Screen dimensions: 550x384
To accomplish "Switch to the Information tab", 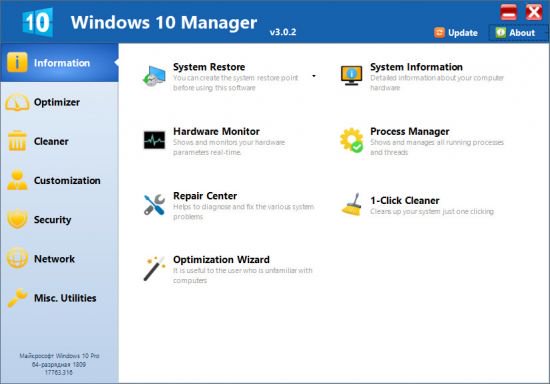I will pyautogui.click(x=59, y=63).
